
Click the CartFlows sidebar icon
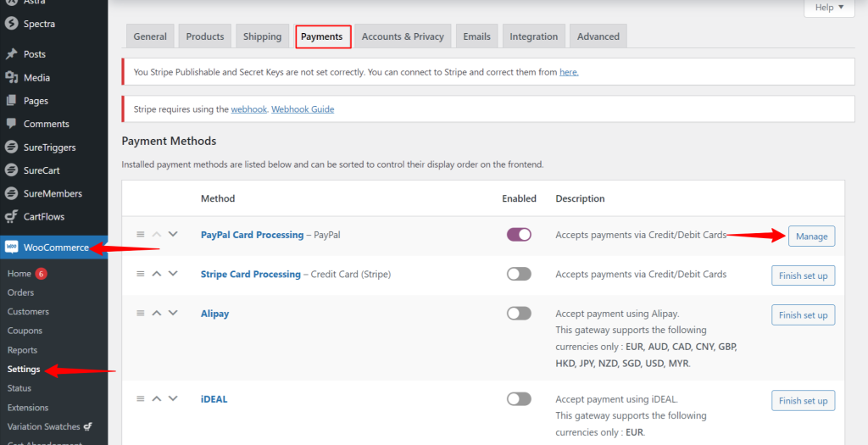coord(11,216)
